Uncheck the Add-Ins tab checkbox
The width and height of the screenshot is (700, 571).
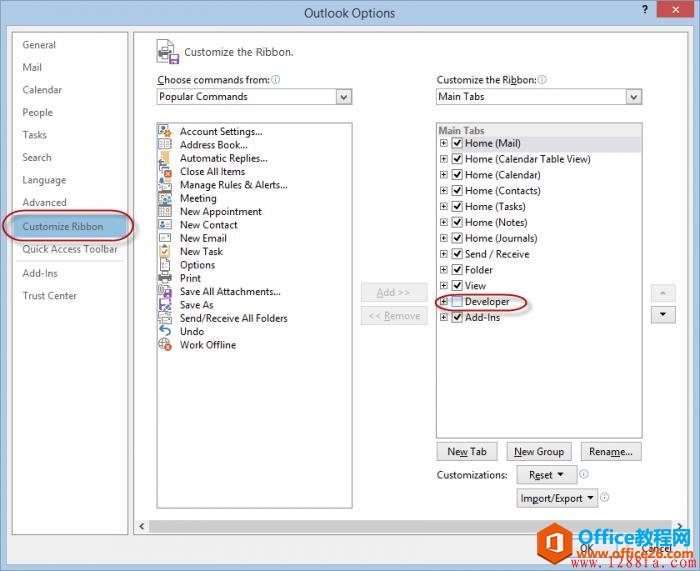click(x=457, y=317)
